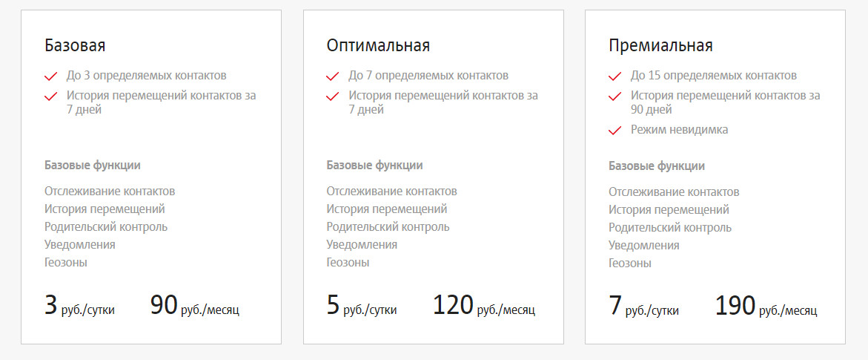Select the Базовая plan title
Screen dimensions: 868x360
[x=75, y=45]
